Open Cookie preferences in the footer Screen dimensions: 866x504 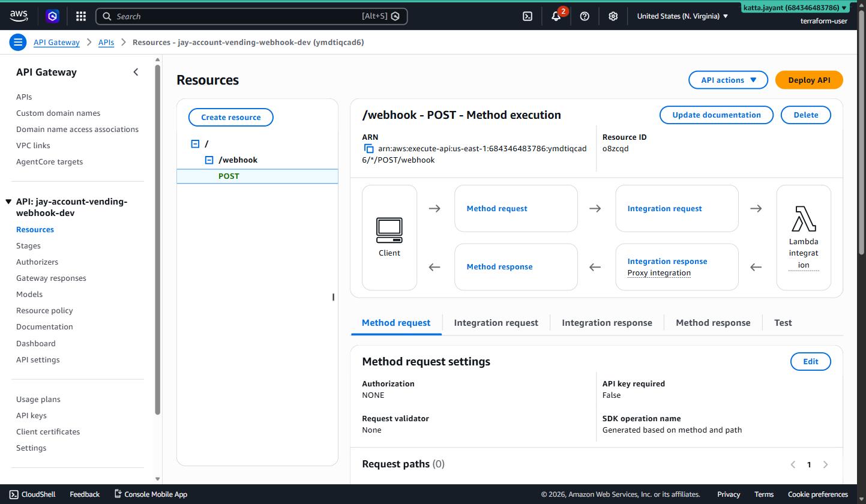pyautogui.click(x=818, y=494)
